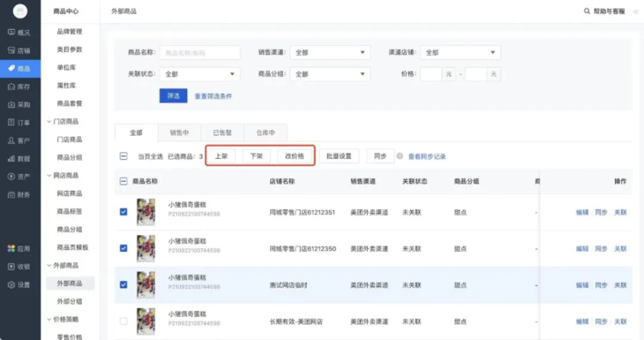Toggle 当页全选 select-all checkbox
Screen dimensions: 644x340
pyautogui.click(x=124, y=156)
